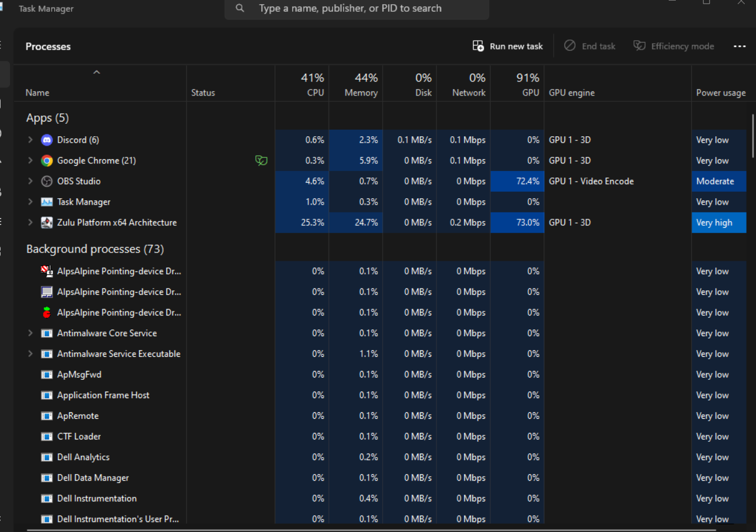The height and width of the screenshot is (532, 756).
Task: Sort processes by Memory column header
Action: click(x=356, y=83)
